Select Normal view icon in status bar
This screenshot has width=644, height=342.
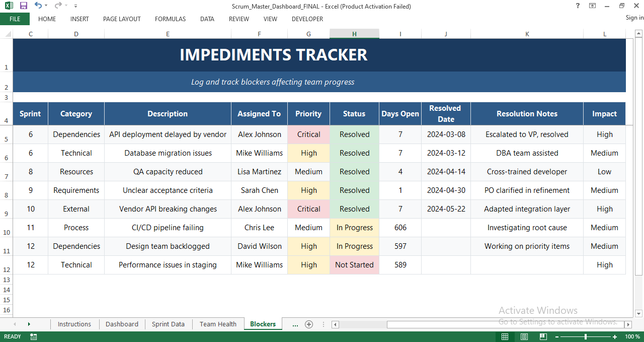(x=505, y=336)
